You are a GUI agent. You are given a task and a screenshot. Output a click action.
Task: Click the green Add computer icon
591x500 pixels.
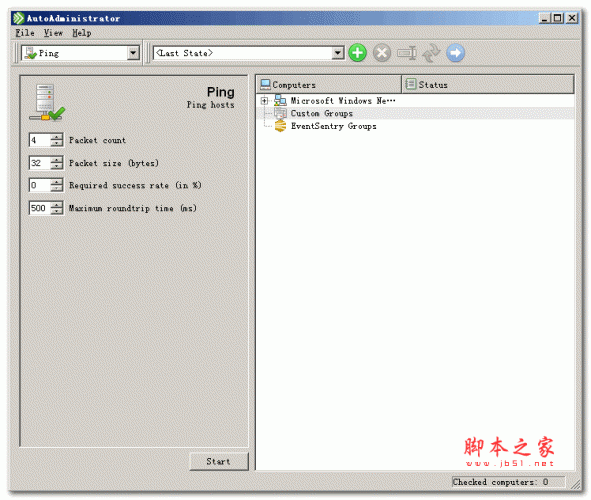pyautogui.click(x=357, y=53)
